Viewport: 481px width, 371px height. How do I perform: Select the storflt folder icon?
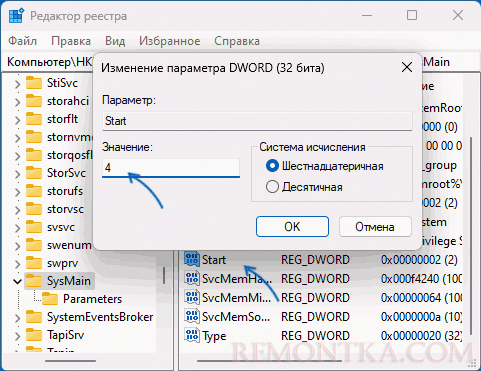pos(34,119)
